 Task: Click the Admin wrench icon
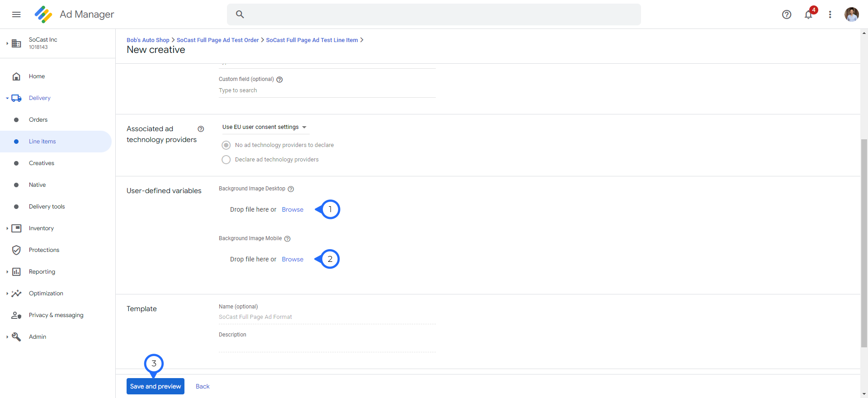click(x=16, y=337)
